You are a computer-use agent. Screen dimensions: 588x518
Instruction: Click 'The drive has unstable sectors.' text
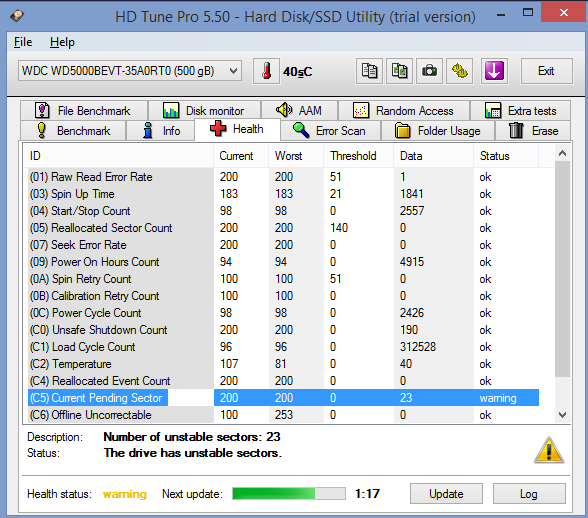pos(193,453)
